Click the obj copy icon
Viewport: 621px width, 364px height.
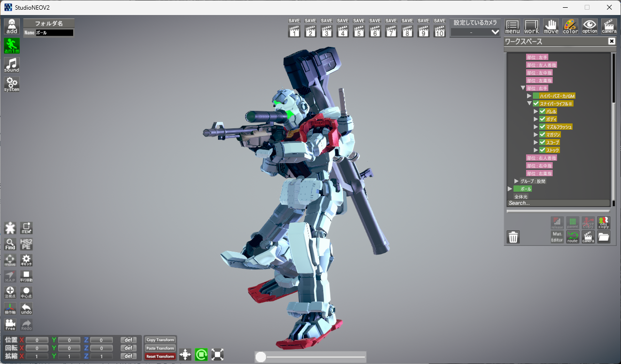(604, 223)
